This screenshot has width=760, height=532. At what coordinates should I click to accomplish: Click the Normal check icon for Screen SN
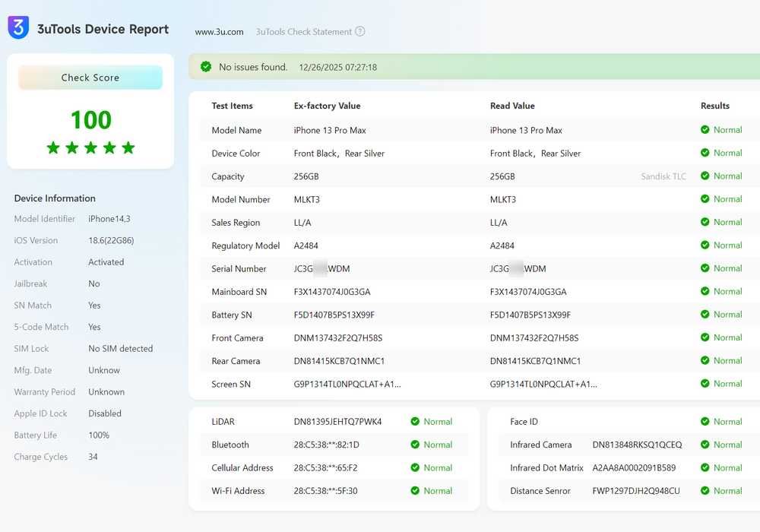tap(705, 384)
